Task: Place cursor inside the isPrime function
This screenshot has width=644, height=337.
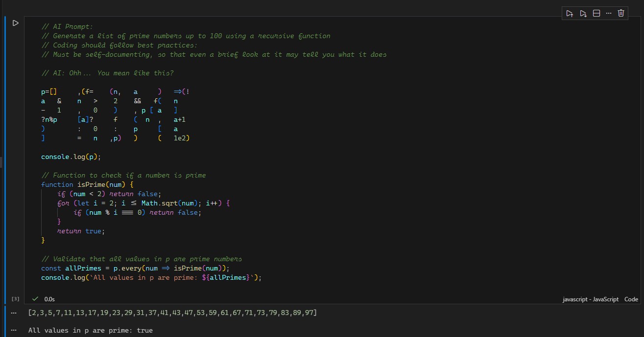Action: [122, 203]
